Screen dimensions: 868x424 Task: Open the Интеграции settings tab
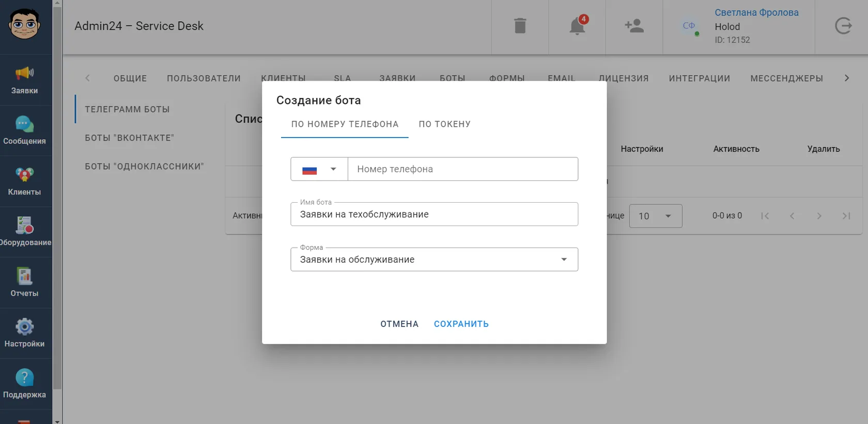700,79
